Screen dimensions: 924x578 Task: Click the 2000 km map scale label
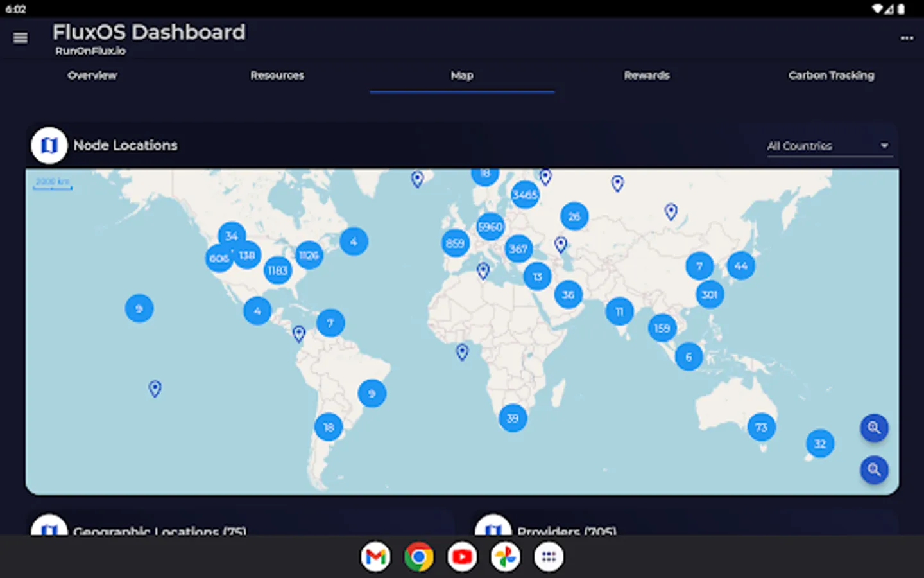[53, 182]
